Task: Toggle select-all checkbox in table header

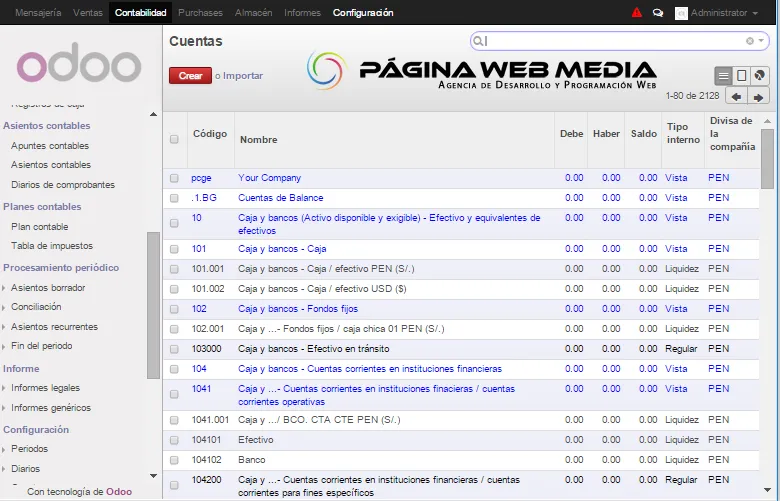Action: click(174, 139)
